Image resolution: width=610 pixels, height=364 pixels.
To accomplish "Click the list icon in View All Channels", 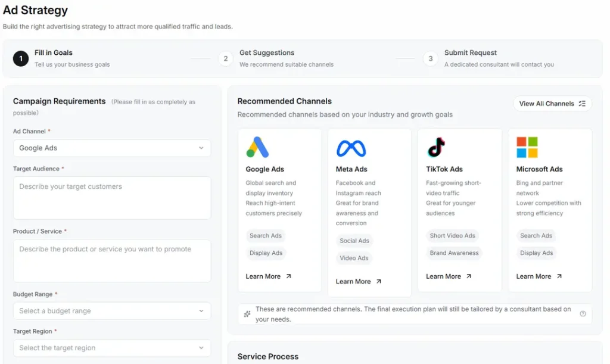I will click(582, 104).
